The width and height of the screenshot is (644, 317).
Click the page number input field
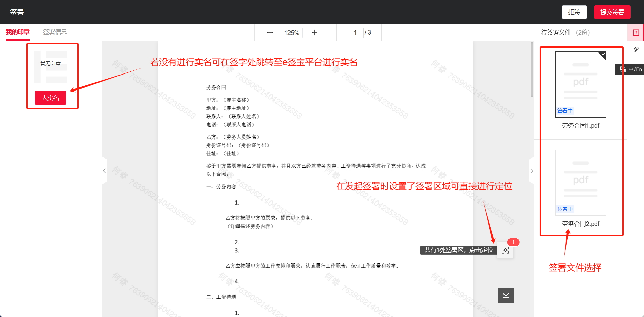355,33
